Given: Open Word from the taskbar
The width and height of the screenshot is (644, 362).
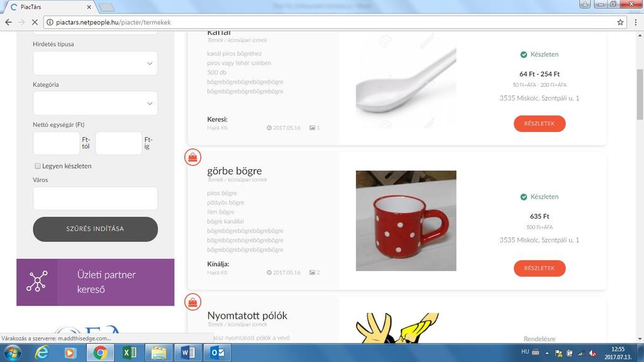Looking at the screenshot, I should point(187,353).
